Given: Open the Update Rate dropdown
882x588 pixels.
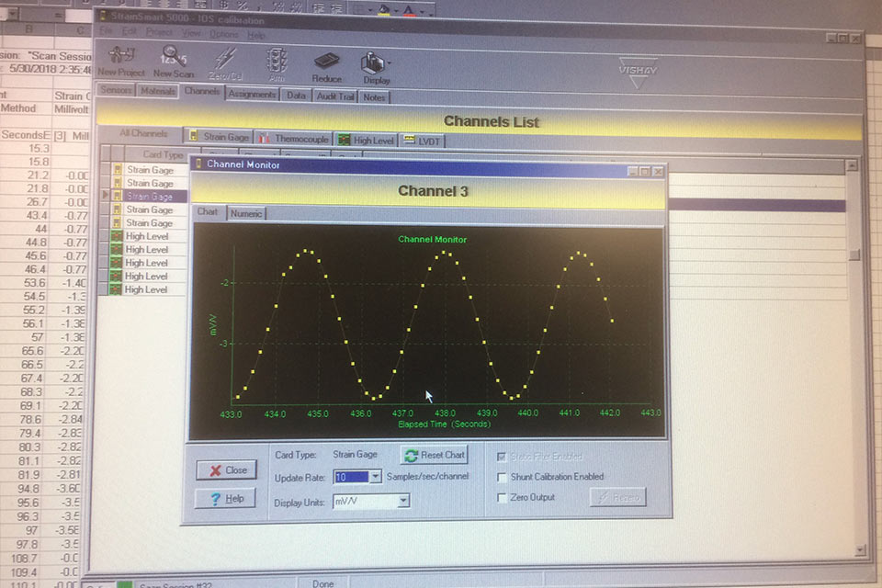Looking at the screenshot, I should click(375, 477).
